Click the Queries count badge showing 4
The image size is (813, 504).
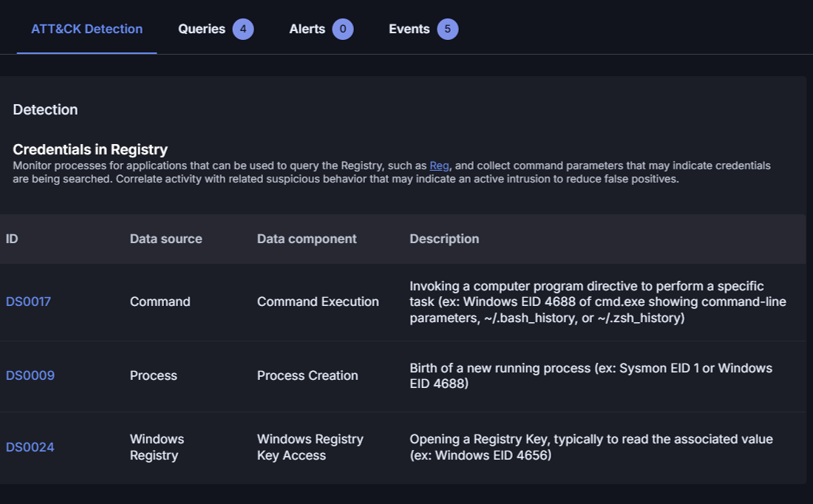click(x=243, y=30)
